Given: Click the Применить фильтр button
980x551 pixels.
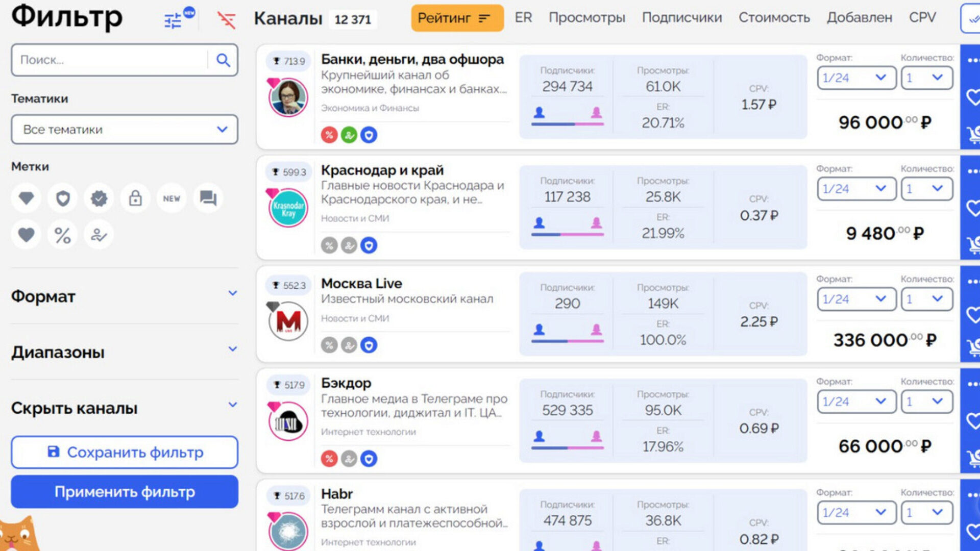Looking at the screenshot, I should [x=125, y=492].
